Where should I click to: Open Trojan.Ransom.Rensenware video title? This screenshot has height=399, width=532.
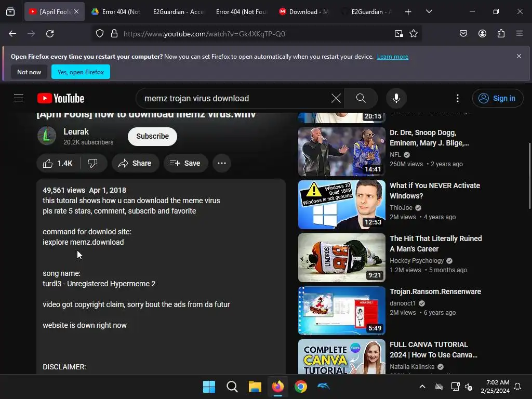coord(435,292)
